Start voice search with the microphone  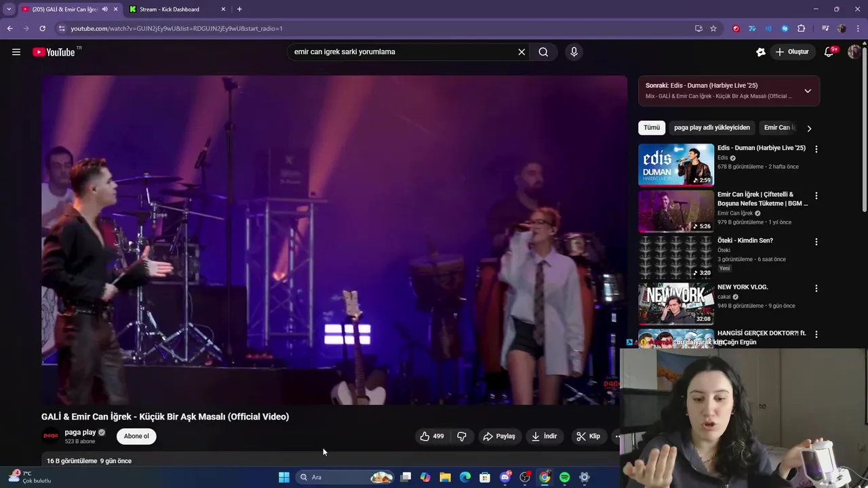(x=574, y=52)
